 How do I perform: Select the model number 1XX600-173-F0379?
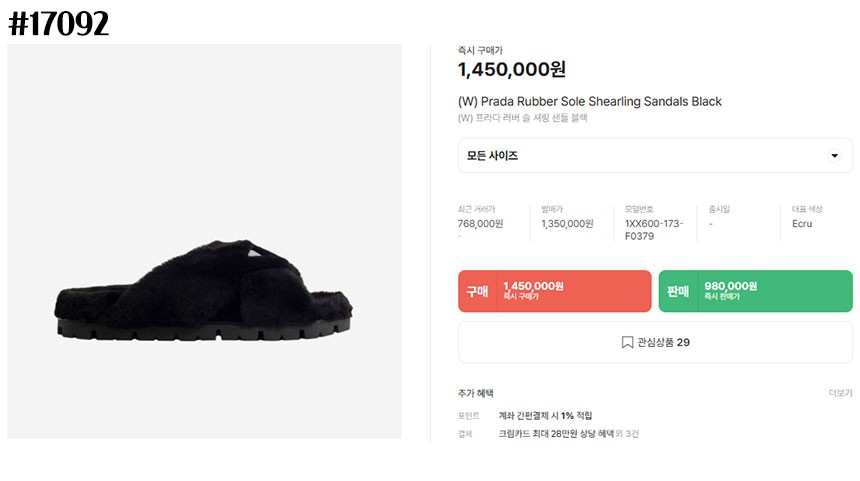[654, 230]
